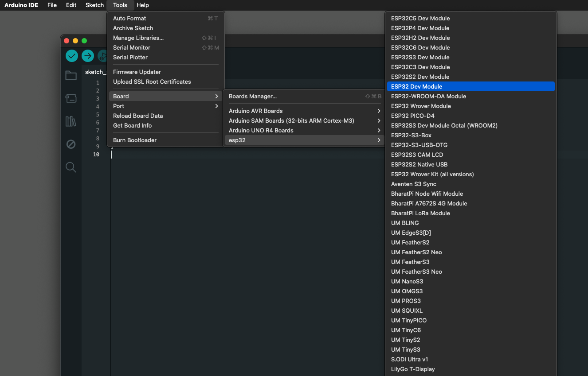
Task: Select ESP32S3 Dev Module Octal (WROOM2)
Action: point(471,125)
